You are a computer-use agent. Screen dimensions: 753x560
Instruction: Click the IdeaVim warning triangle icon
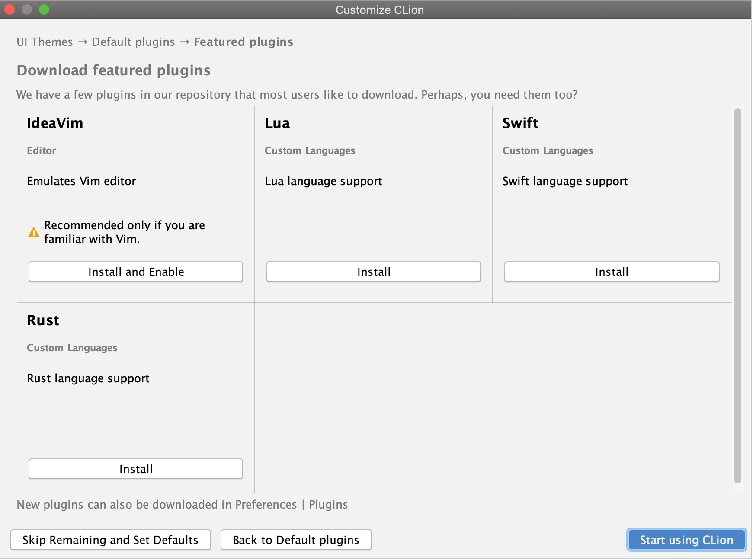pyautogui.click(x=34, y=232)
